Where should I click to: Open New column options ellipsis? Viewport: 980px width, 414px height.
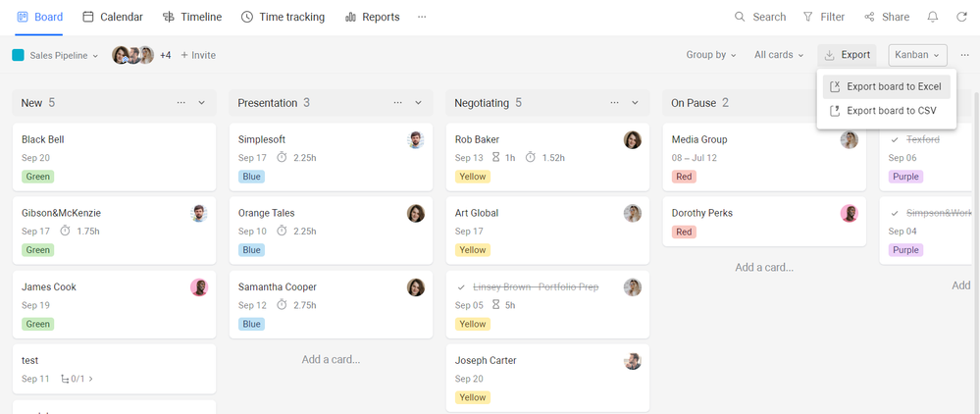[181, 103]
